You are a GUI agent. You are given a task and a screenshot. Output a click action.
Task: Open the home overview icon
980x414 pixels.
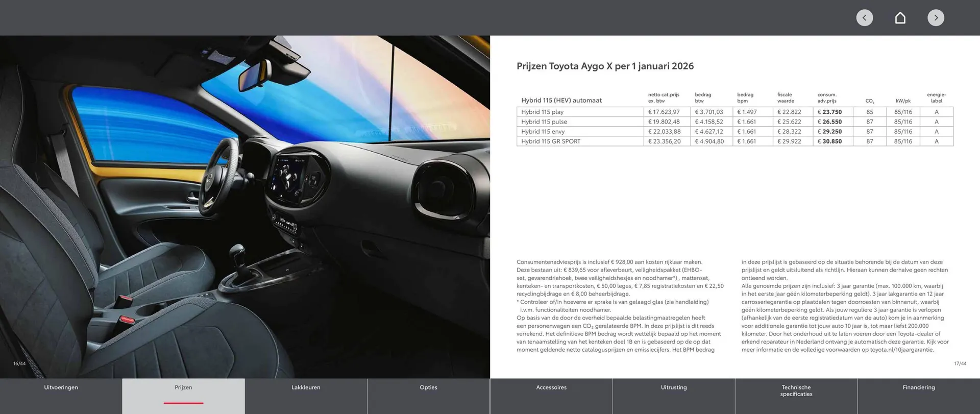900,18
